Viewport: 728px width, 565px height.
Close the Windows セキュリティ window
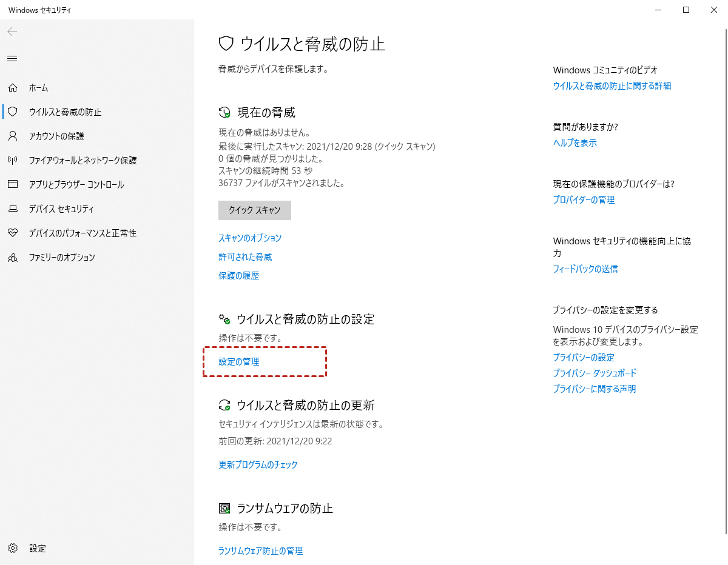pos(714,10)
